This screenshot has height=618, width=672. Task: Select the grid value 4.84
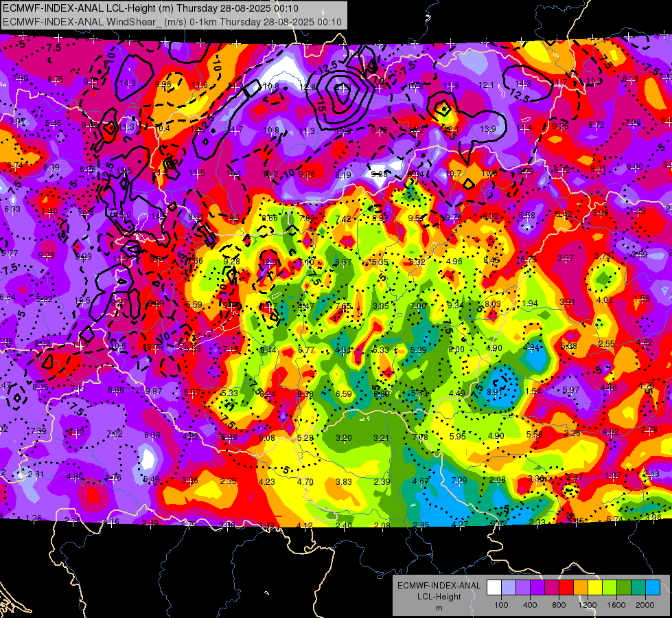[531, 347]
